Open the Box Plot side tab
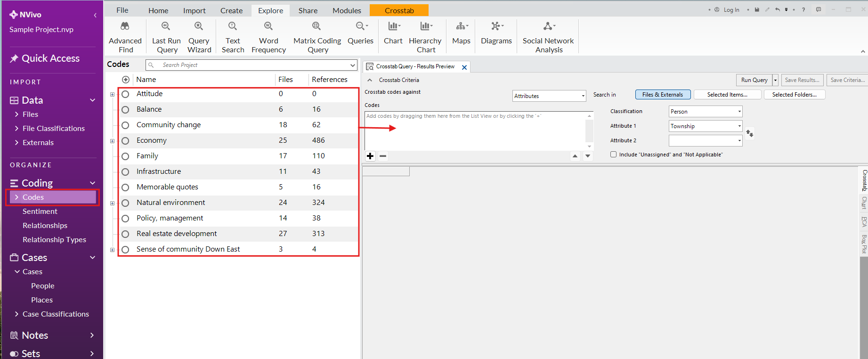Screen dimensions: 868x359 point(864,244)
